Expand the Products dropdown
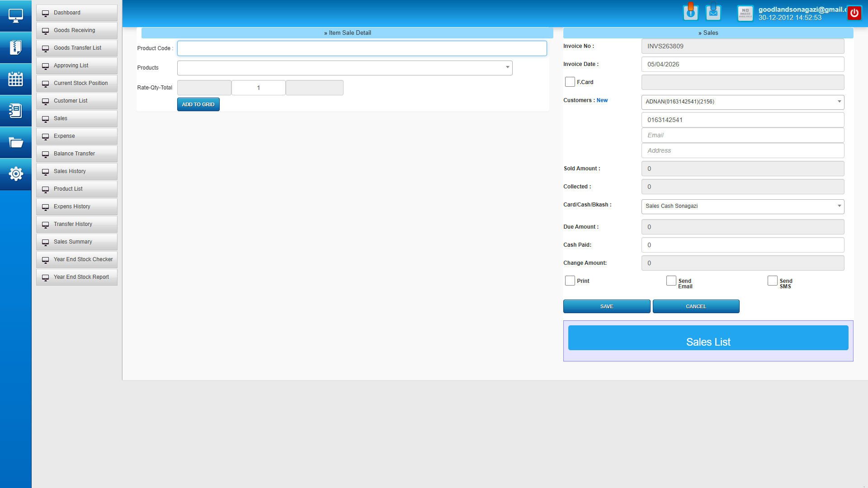 507,68
